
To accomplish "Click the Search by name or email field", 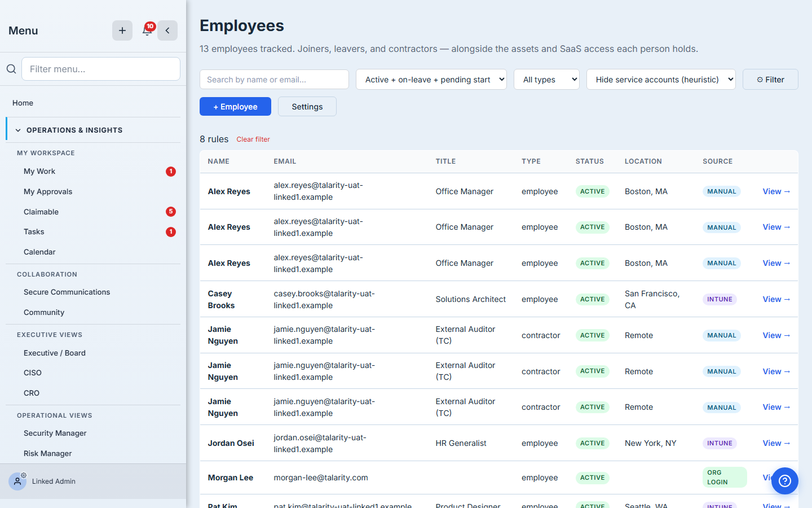I will pyautogui.click(x=274, y=80).
